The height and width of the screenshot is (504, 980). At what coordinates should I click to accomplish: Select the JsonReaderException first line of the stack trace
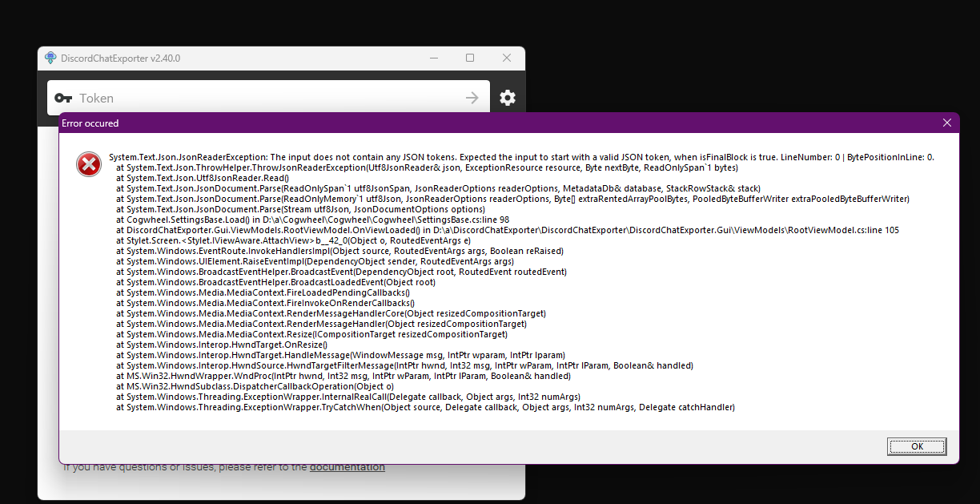pyautogui.click(x=520, y=156)
